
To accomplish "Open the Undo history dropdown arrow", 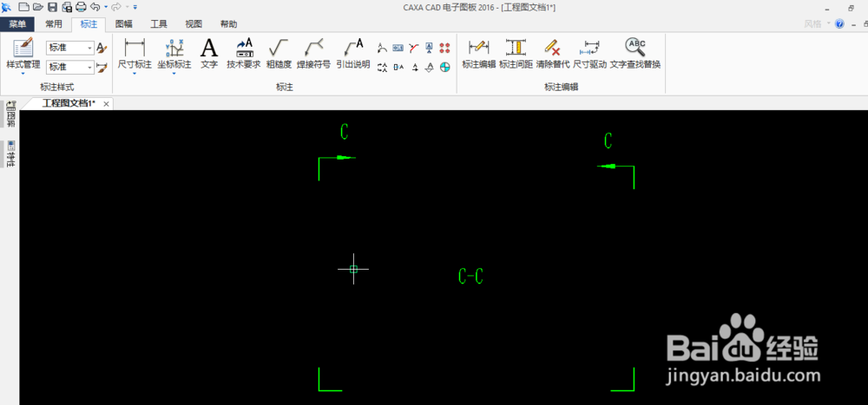I will [x=105, y=7].
